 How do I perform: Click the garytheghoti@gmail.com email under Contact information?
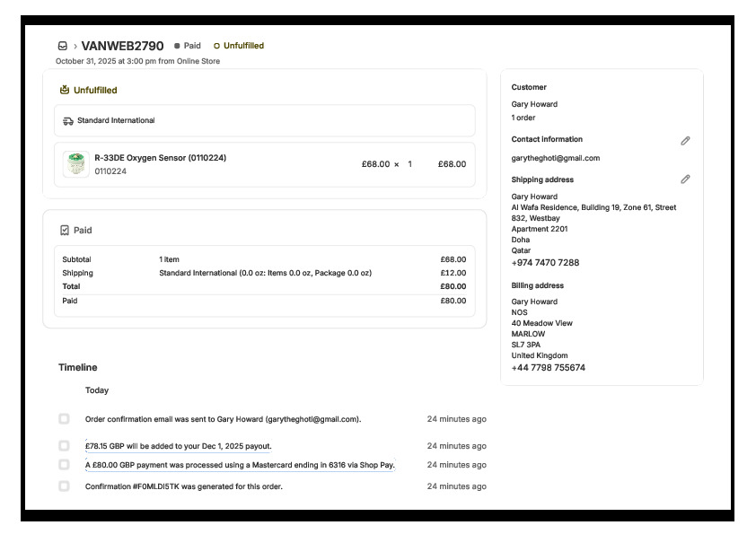555,158
